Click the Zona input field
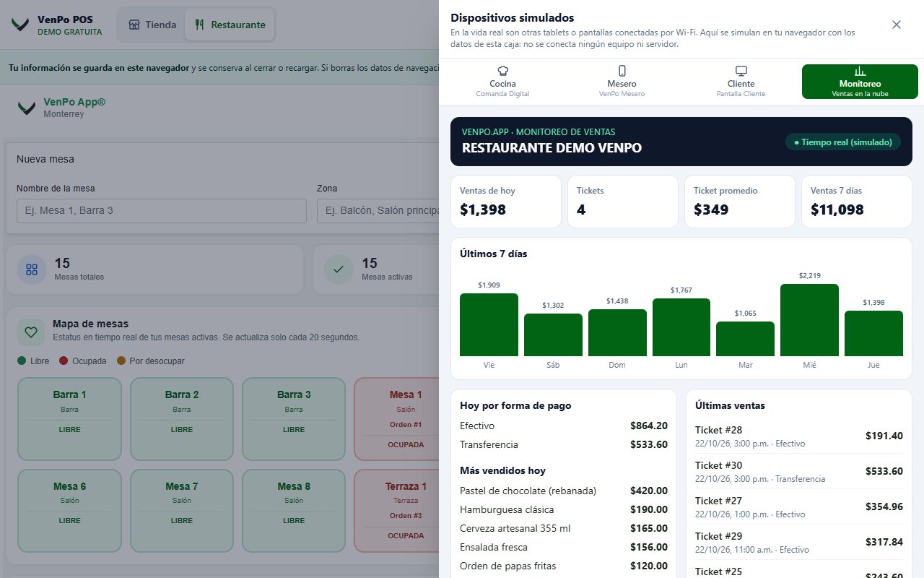The width and height of the screenshot is (924, 578). (x=378, y=210)
